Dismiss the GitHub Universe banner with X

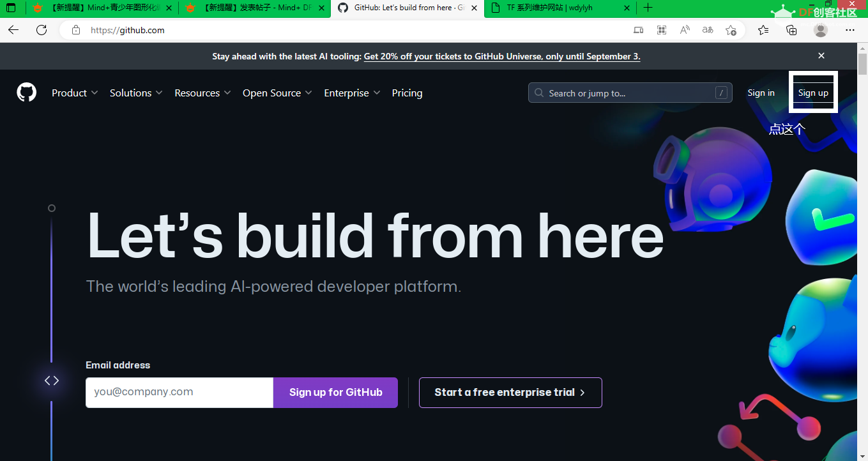821,56
